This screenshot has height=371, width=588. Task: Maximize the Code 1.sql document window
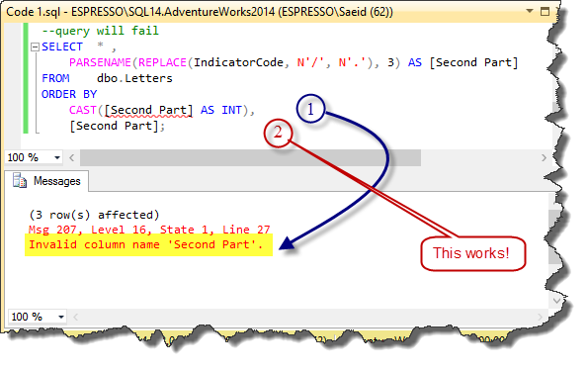[x=545, y=11]
